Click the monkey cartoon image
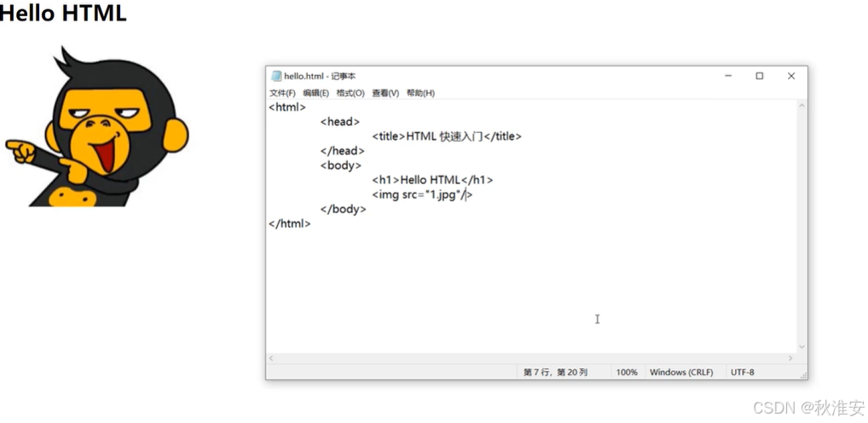 [97, 127]
